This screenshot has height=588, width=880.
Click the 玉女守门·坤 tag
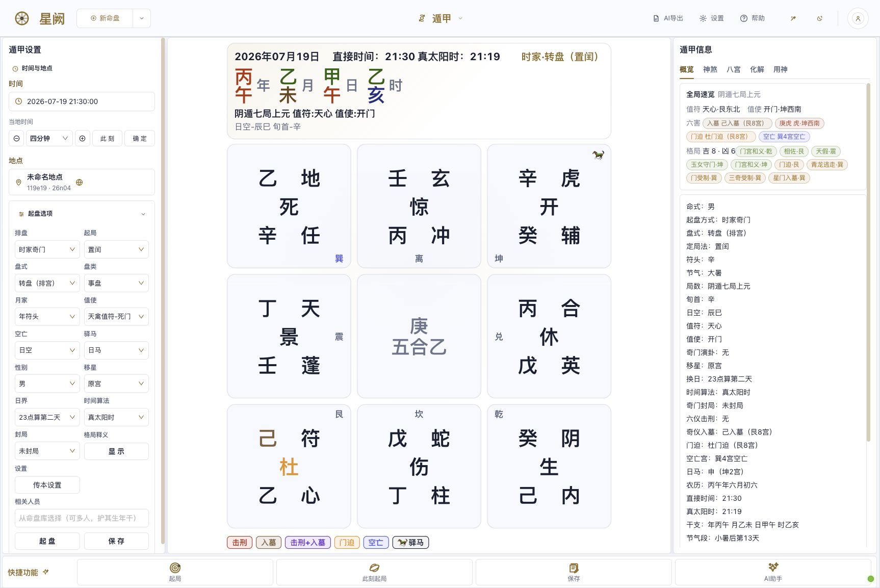click(707, 165)
